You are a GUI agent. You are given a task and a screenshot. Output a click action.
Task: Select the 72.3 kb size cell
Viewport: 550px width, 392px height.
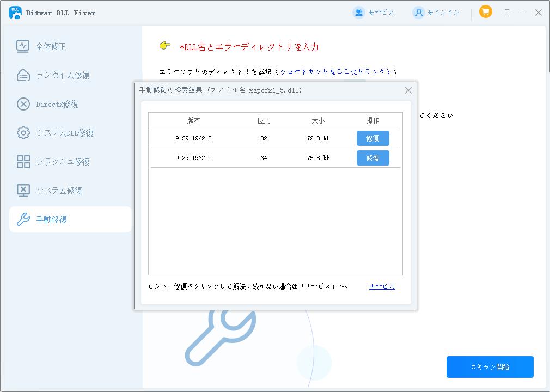(x=318, y=138)
